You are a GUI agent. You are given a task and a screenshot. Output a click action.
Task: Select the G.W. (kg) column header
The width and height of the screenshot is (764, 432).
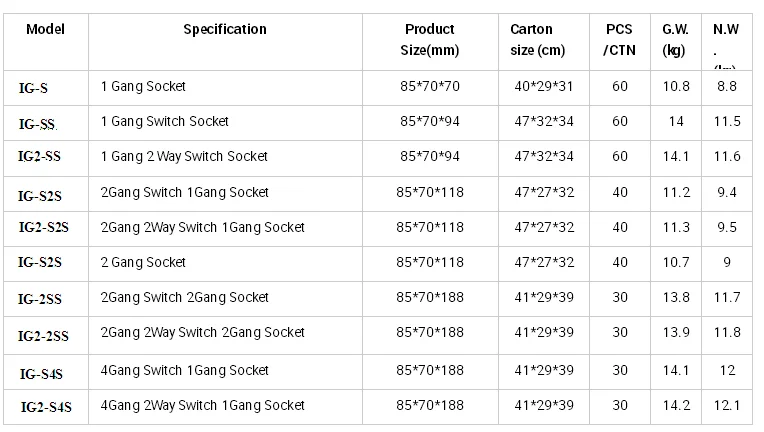pyautogui.click(x=675, y=40)
